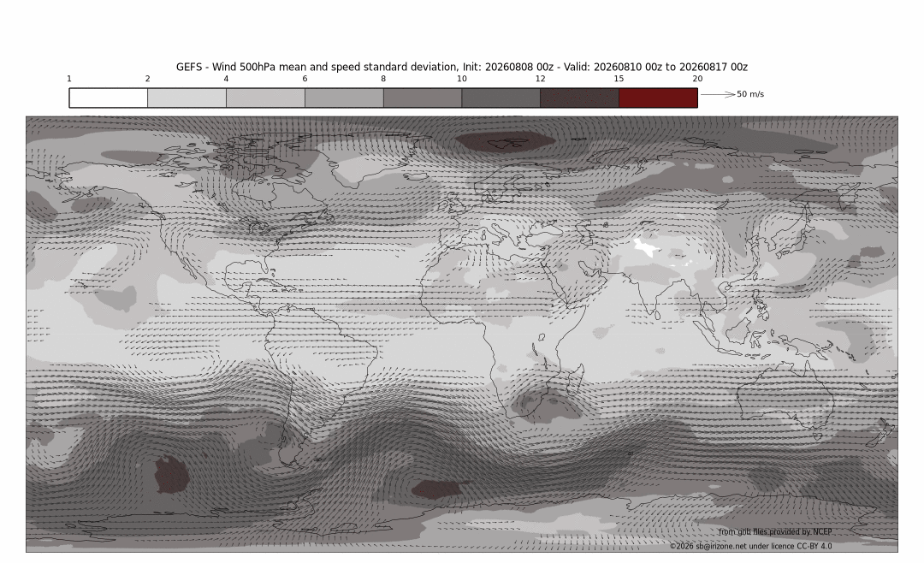Click the white low-deviation patch over Central Asia
The image size is (924, 563).
pyautogui.click(x=647, y=247)
